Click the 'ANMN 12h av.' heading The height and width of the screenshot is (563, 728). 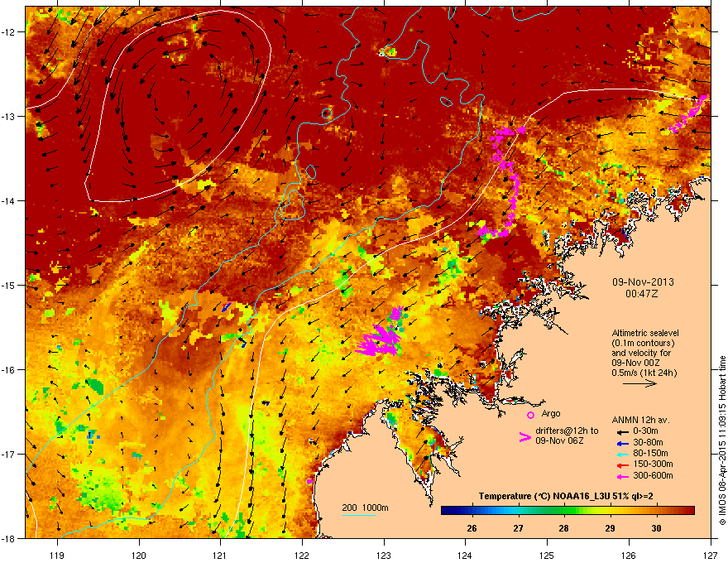tap(640, 420)
